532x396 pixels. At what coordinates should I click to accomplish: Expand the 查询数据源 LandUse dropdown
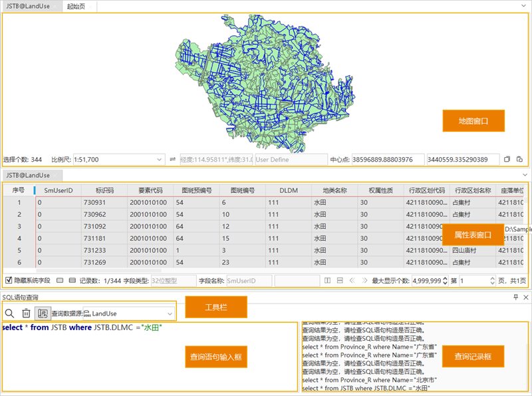click(169, 313)
